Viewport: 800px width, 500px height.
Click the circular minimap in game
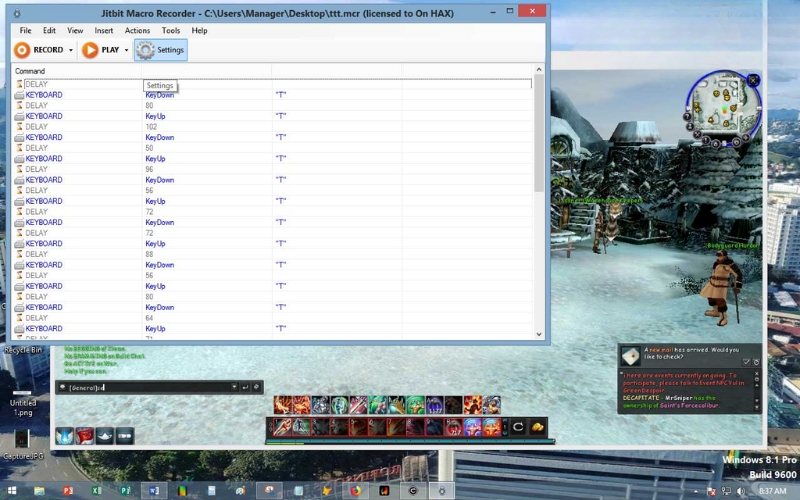coord(723,106)
